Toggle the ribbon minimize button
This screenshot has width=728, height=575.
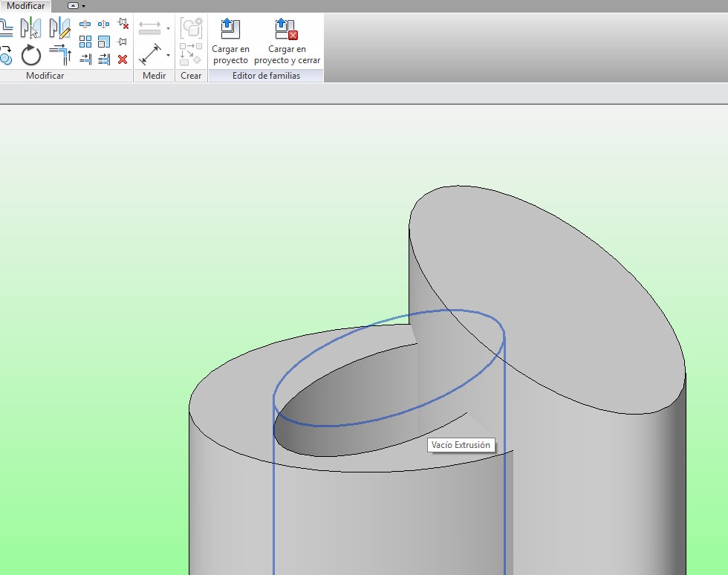coord(73,6)
